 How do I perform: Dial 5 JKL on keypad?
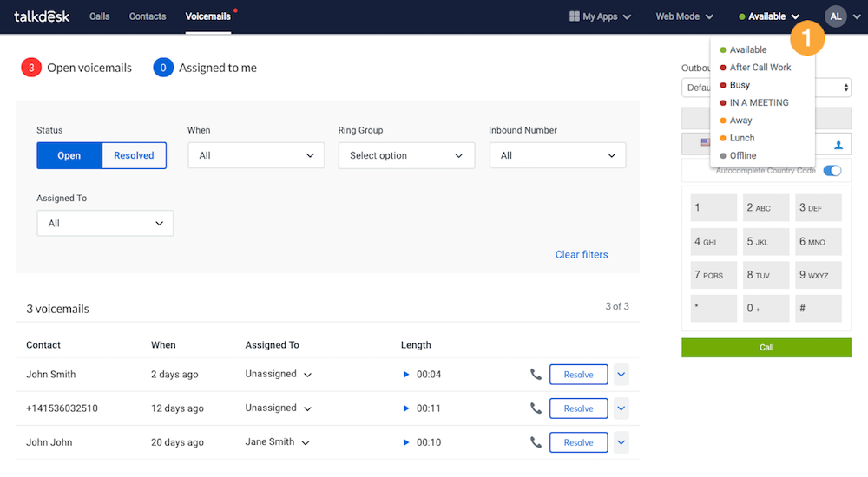pos(766,242)
